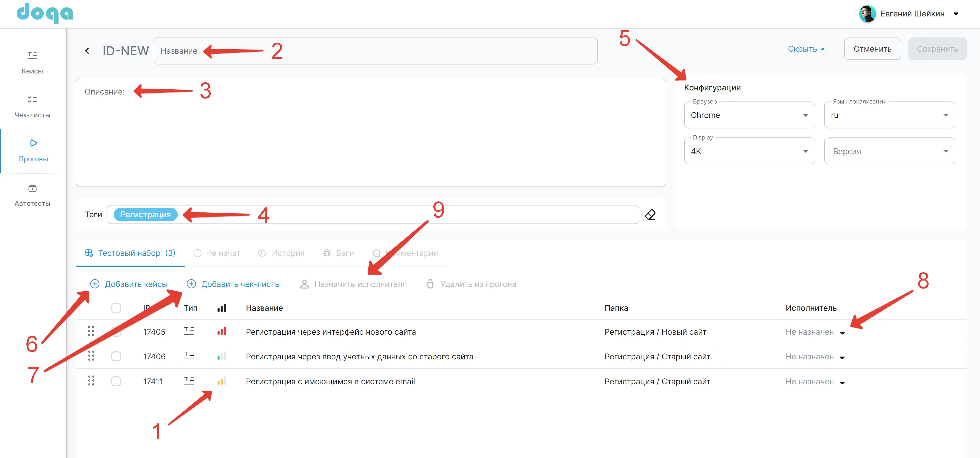
Task: Check the checkbox for case 17406
Action: [116, 356]
